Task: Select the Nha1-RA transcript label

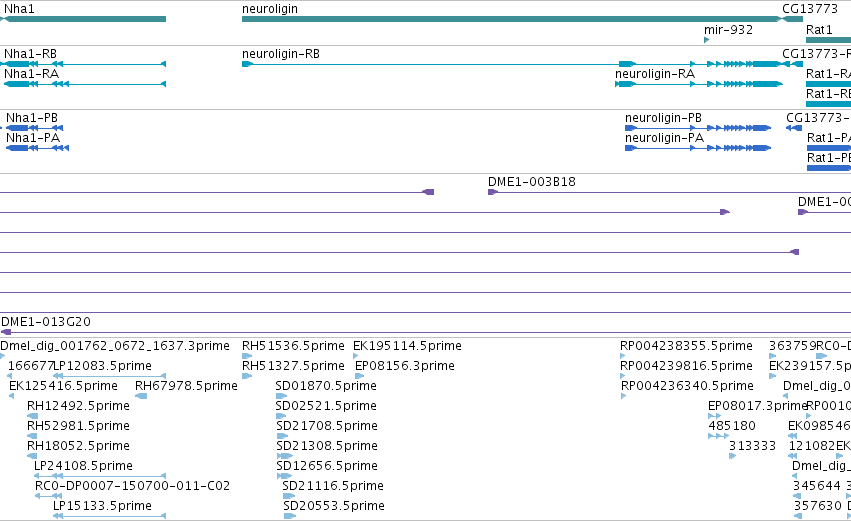Action: (x=31, y=73)
